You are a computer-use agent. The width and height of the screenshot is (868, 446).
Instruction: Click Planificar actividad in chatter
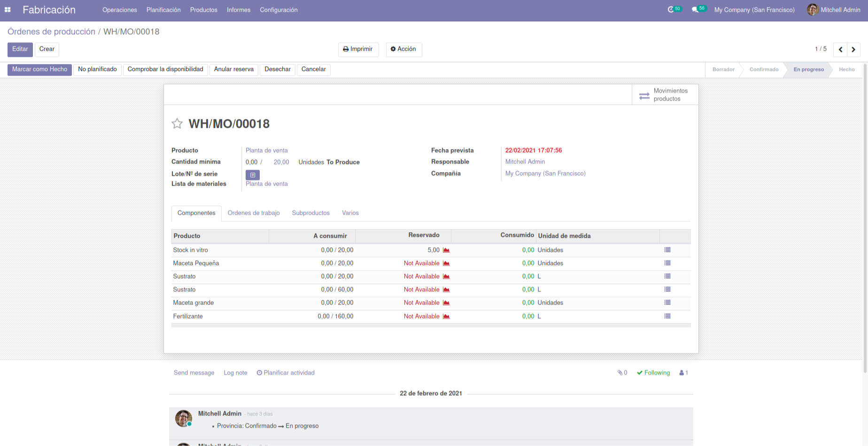pos(286,373)
